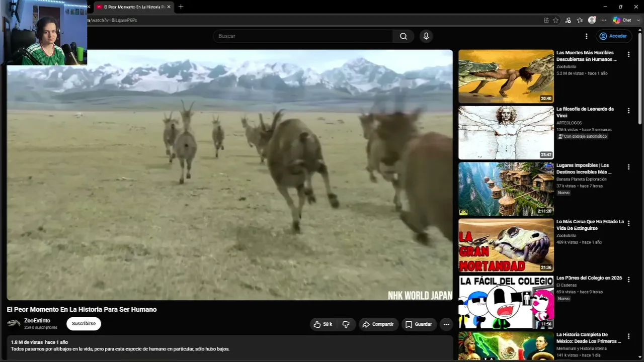This screenshot has width=644, height=362.
Task: Open the México history thumbnail at bottom
Action: [506, 346]
